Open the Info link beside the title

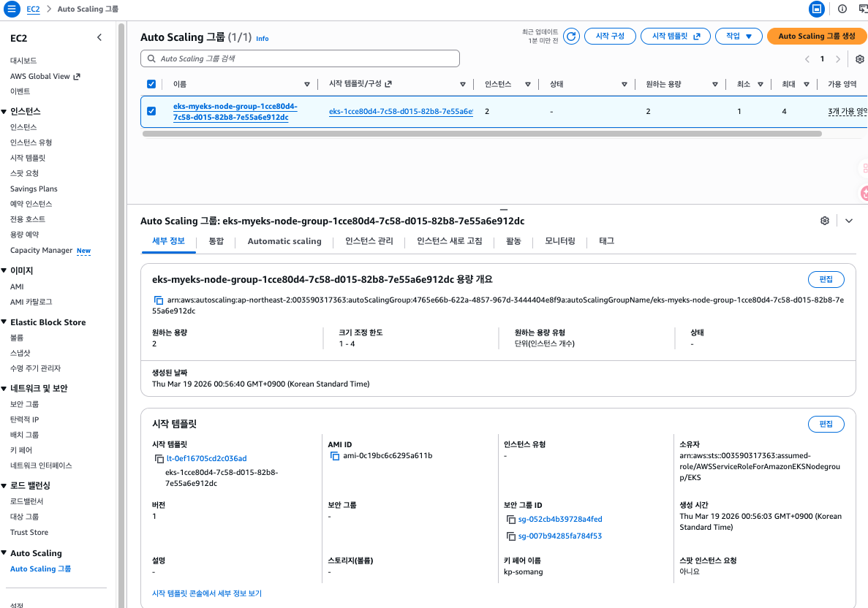263,39
